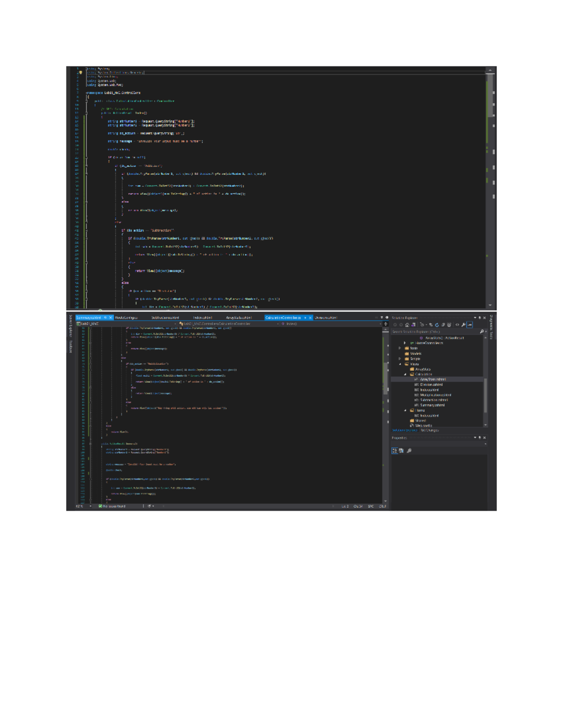Pin the Solution Explorer panel
The height and width of the screenshot is (728, 563).
pyautogui.click(x=479, y=318)
